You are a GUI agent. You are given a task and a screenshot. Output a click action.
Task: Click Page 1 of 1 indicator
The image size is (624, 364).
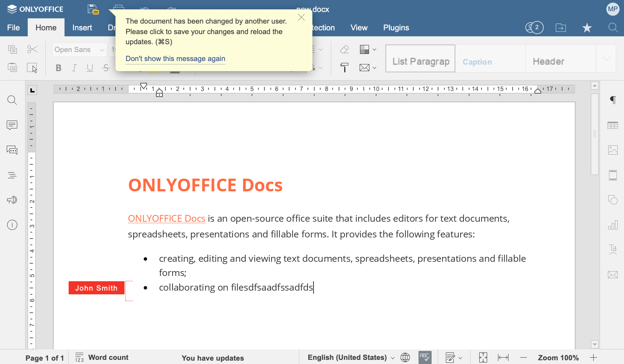45,358
